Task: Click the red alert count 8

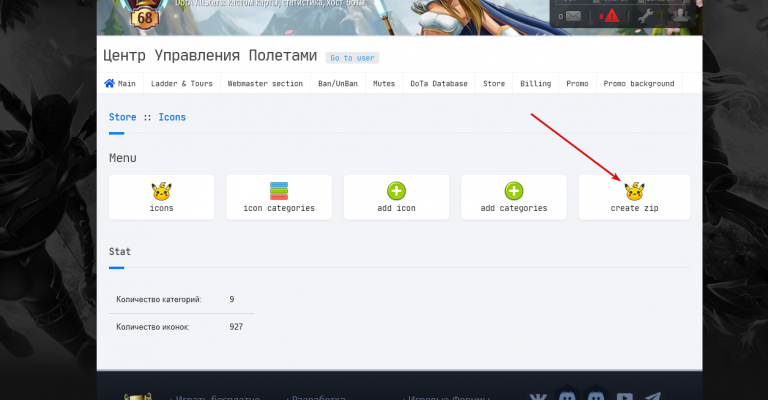Action: coord(601,17)
